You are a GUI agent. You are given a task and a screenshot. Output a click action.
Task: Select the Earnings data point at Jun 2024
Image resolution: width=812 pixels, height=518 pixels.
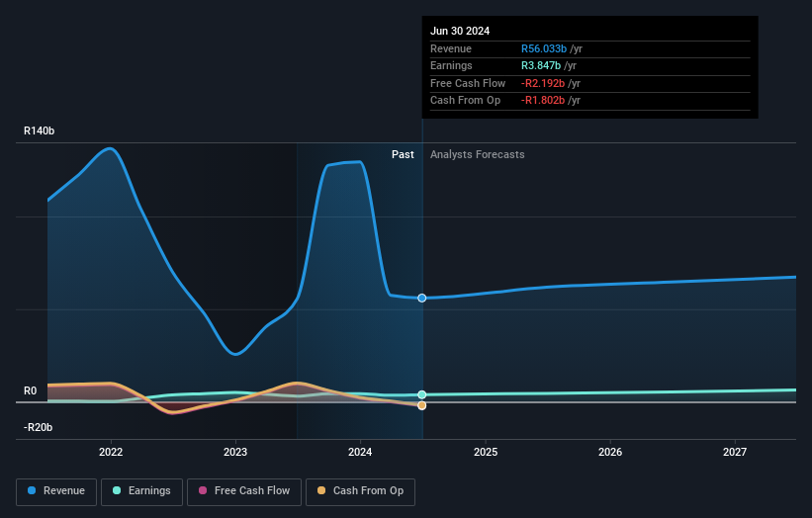422,394
